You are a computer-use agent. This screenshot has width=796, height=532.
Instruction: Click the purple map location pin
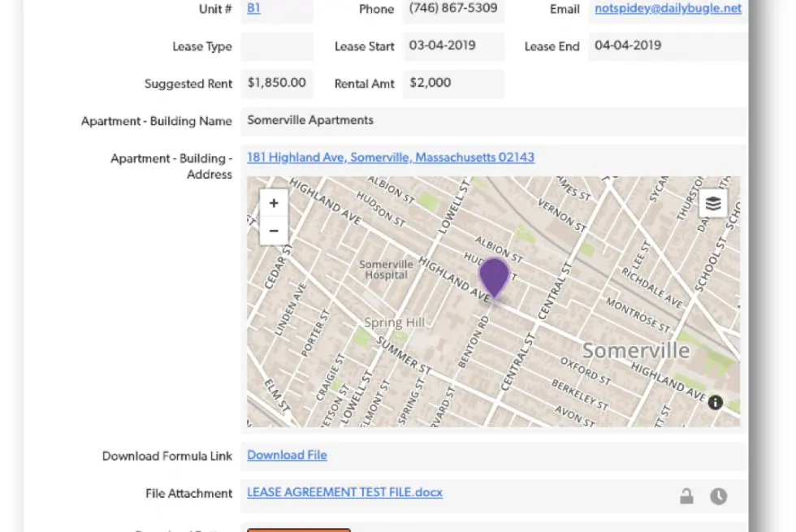pos(494,277)
